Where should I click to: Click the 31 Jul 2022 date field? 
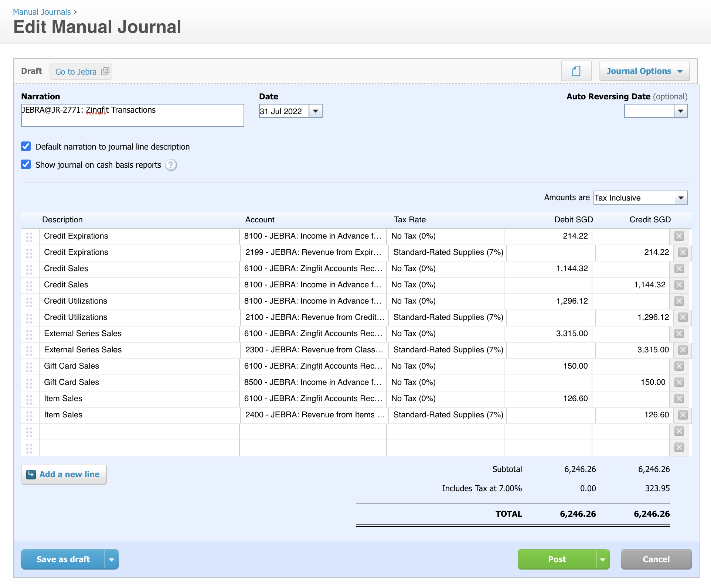point(284,111)
